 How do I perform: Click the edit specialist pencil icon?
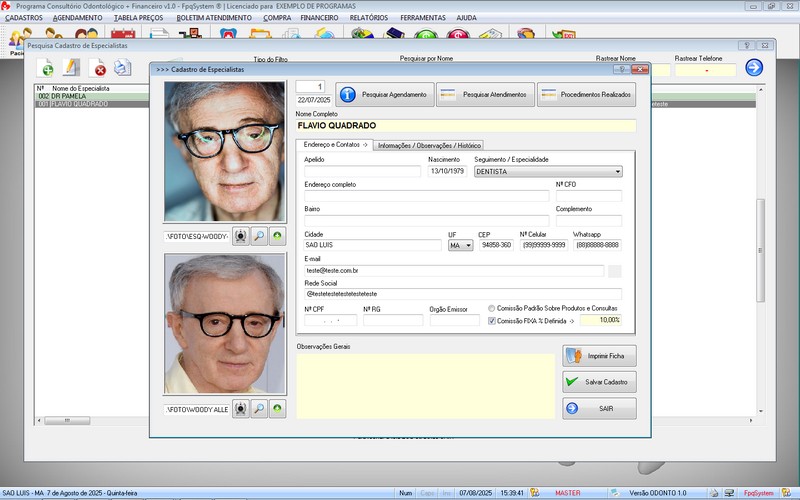coord(71,68)
